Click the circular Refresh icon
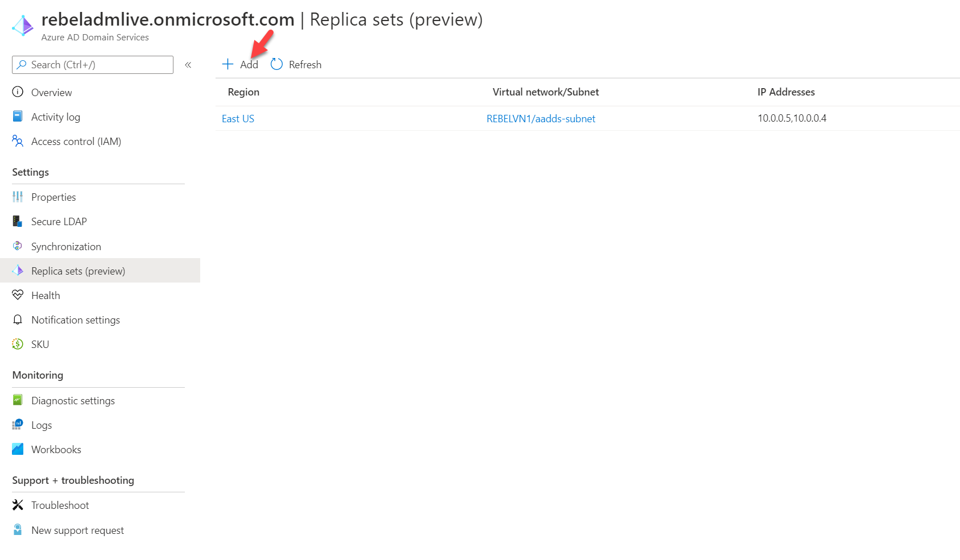 [x=276, y=64]
